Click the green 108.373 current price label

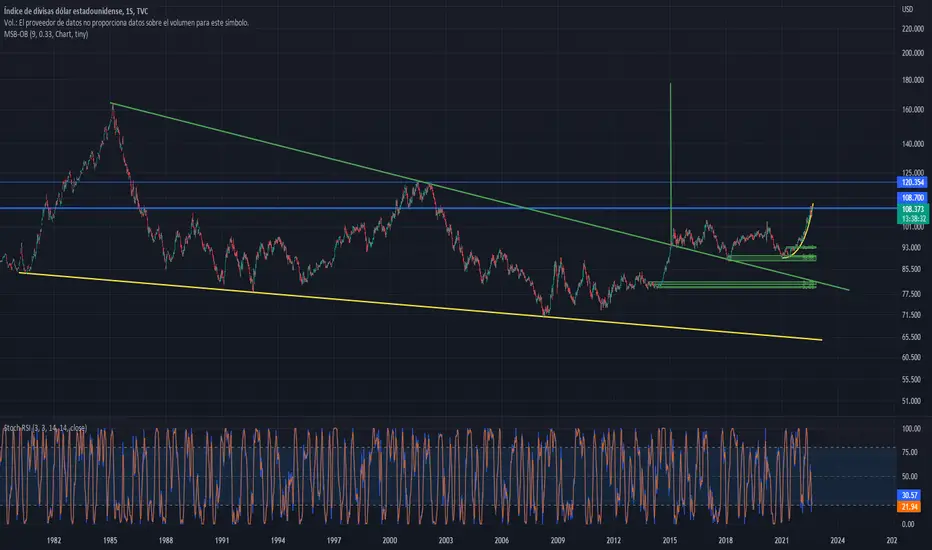click(912, 209)
